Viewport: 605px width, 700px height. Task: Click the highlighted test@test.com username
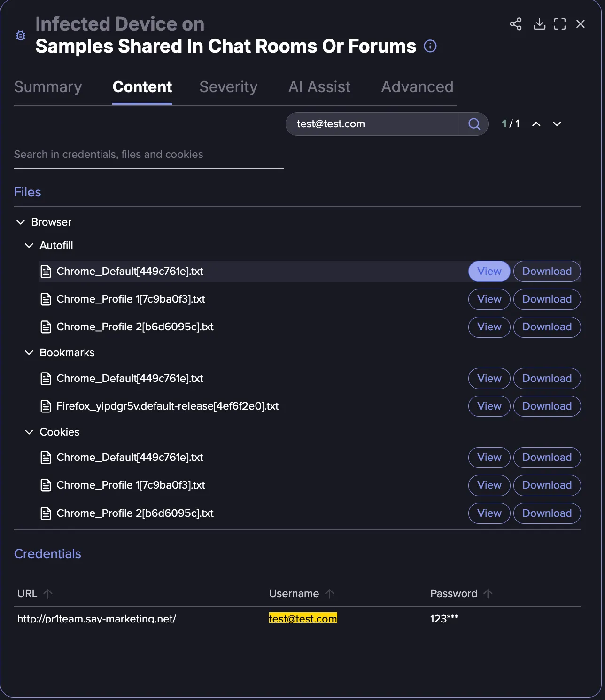(x=303, y=619)
